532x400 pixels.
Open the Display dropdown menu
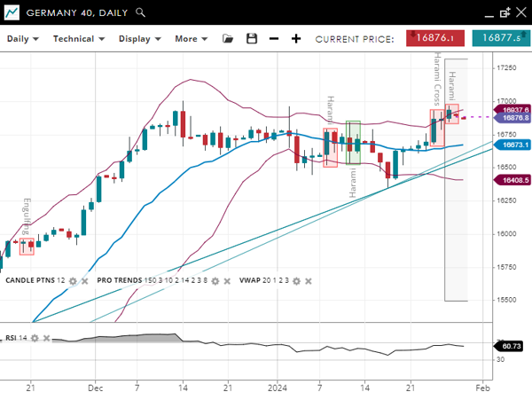point(140,39)
